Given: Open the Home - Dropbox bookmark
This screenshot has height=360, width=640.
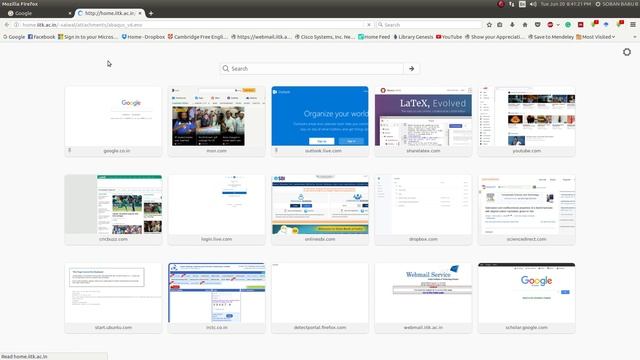Looking at the screenshot, I should pyautogui.click(x=143, y=37).
